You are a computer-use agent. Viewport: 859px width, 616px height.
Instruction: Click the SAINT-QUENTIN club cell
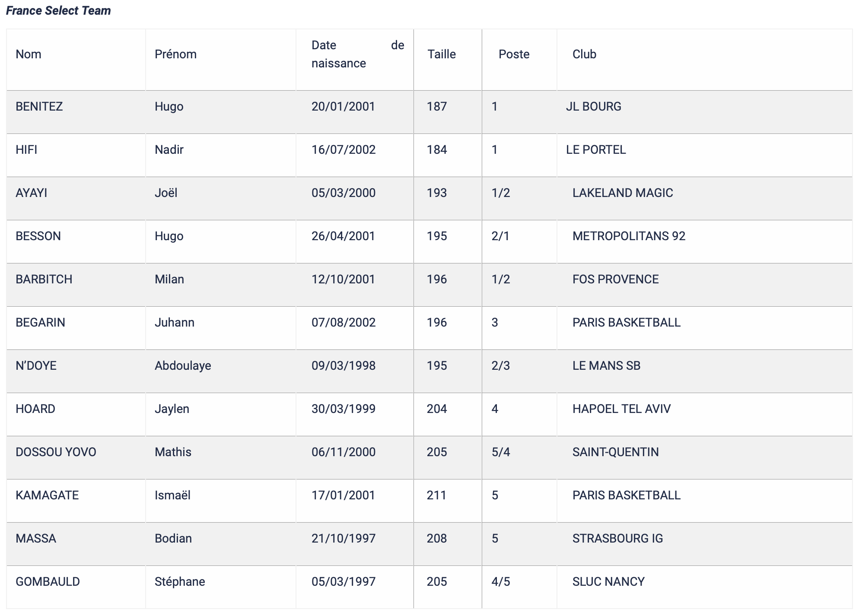tap(615, 452)
